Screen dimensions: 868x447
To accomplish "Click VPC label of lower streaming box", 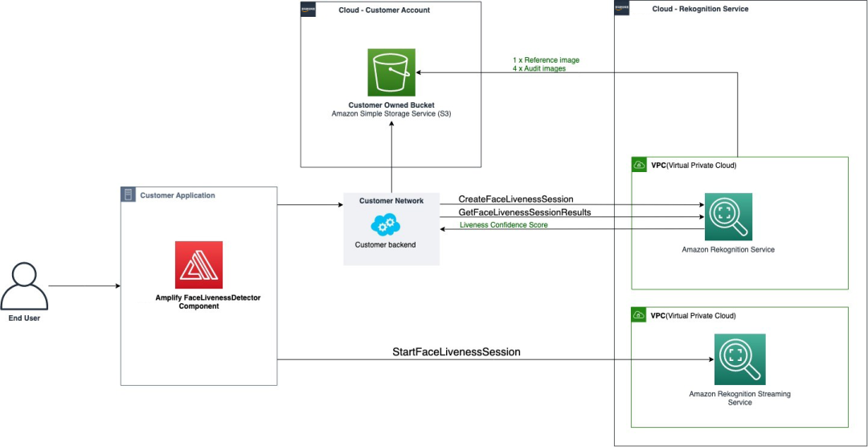I will coord(693,316).
